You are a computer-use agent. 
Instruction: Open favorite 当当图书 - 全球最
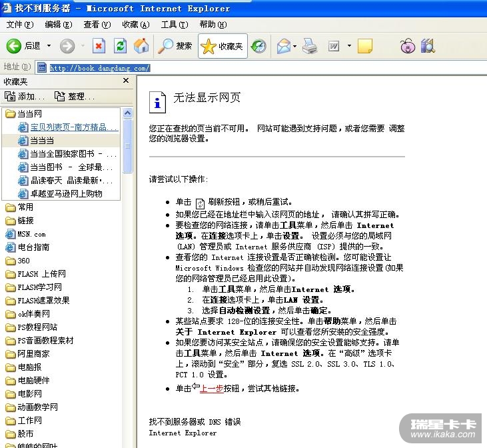coord(65,167)
